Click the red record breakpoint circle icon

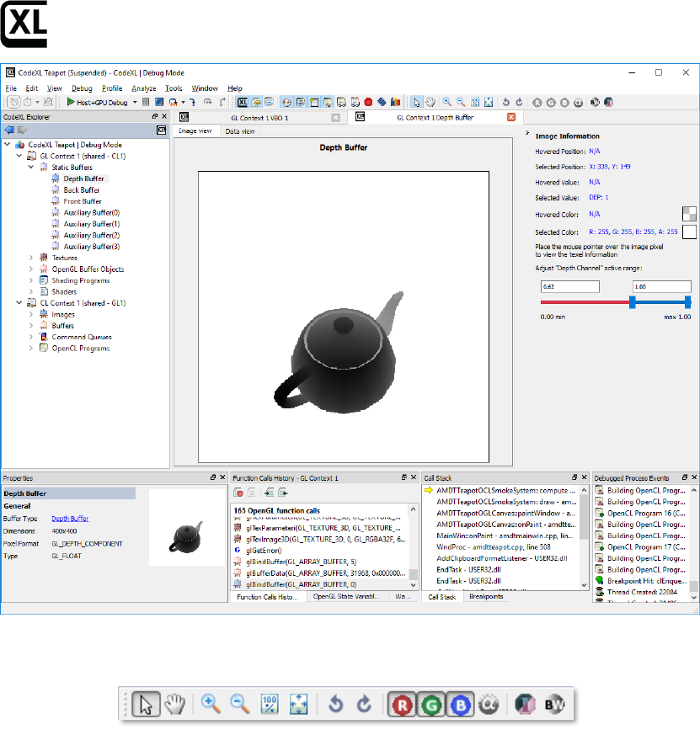coord(368,102)
